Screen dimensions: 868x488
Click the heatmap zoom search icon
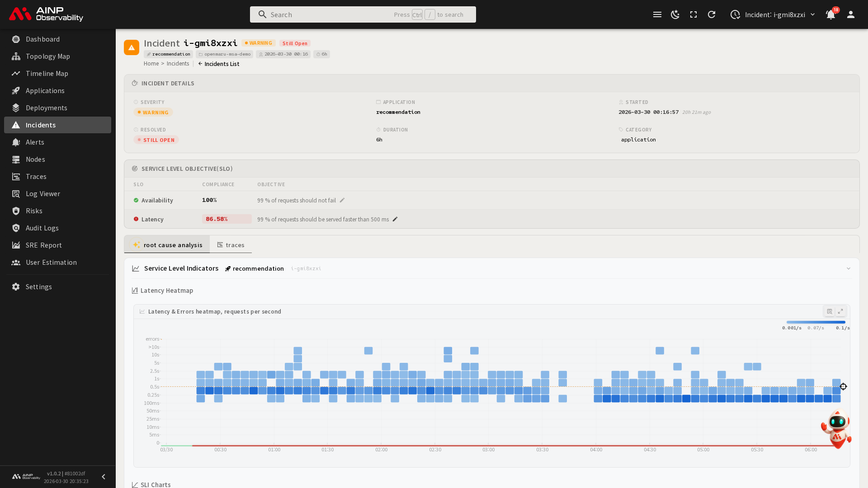tap(830, 311)
